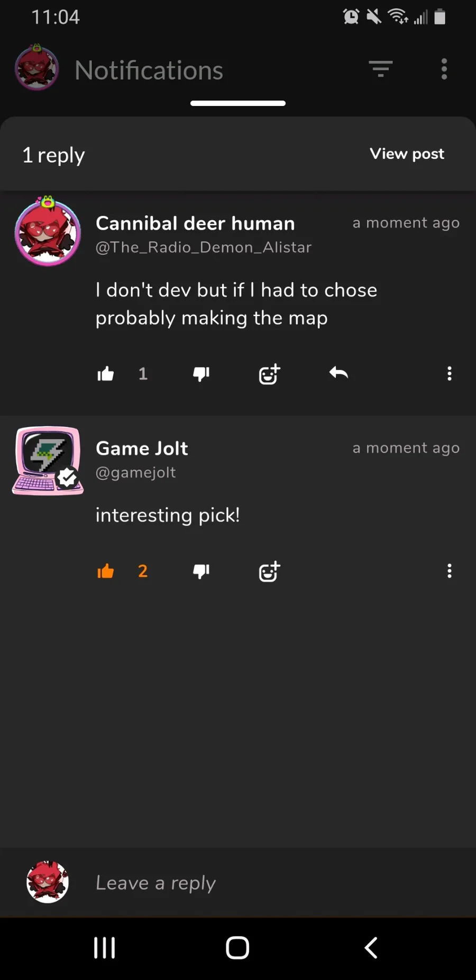476x980 pixels.
Task: Open Cannibal deer human's avatar
Action: [48, 231]
